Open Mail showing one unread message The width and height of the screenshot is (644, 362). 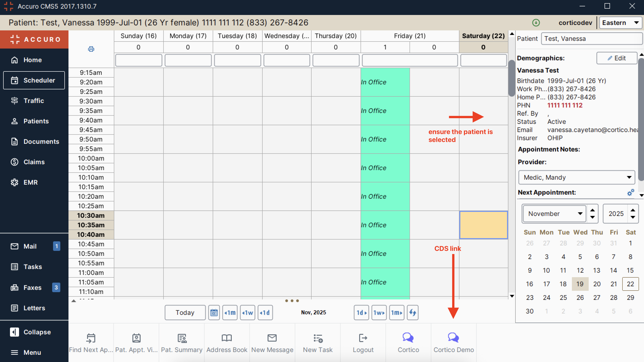(x=30, y=246)
